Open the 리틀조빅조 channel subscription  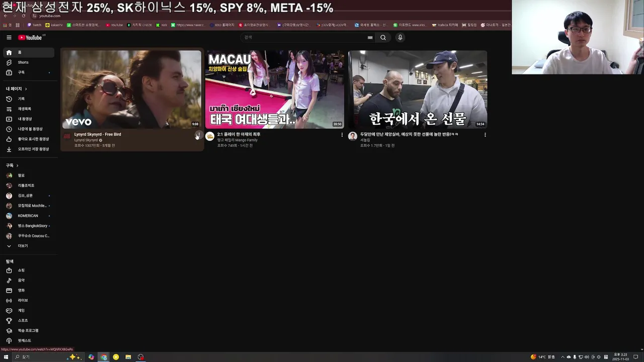(29, 186)
